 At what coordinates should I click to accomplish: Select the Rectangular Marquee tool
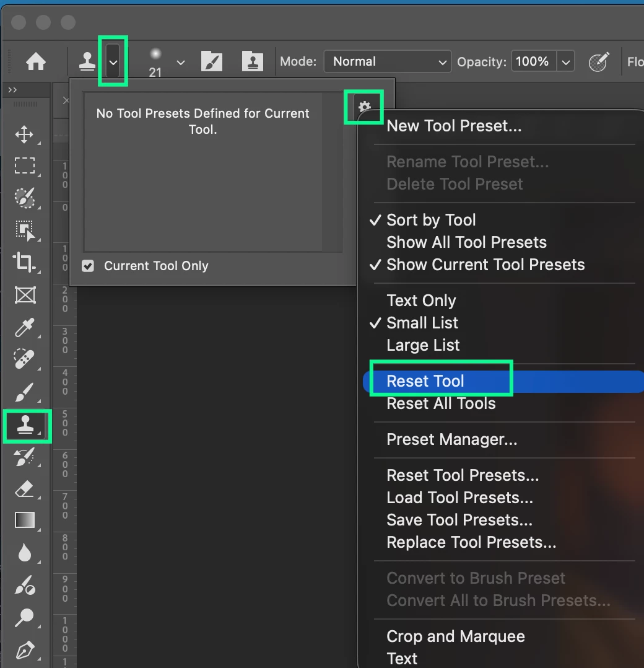(25, 165)
